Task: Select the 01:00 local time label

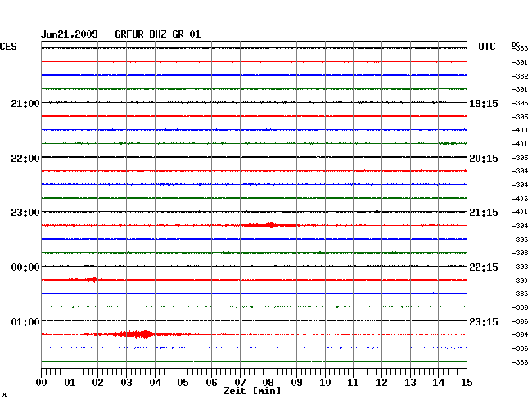Action: (x=25, y=321)
